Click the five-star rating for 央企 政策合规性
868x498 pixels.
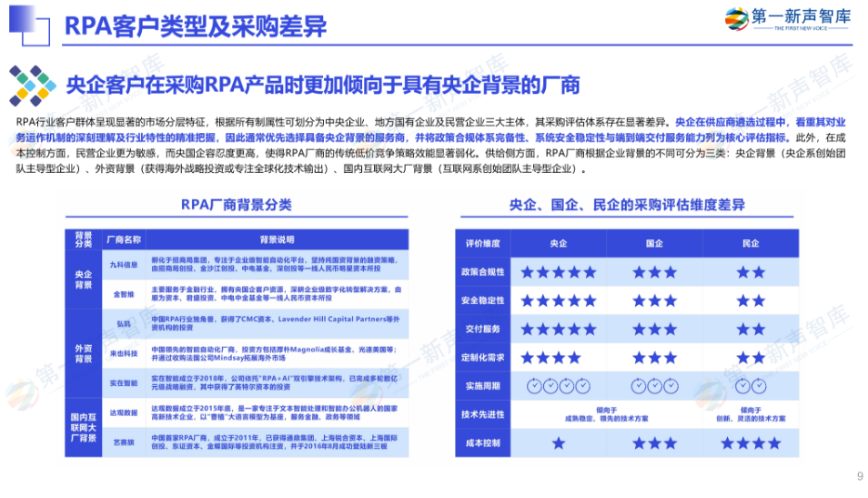click(x=559, y=272)
